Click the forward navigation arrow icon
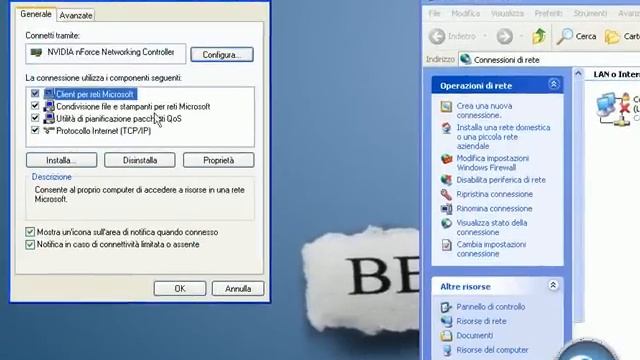Screen dimensions: 640x360 pyautogui.click(x=504, y=36)
